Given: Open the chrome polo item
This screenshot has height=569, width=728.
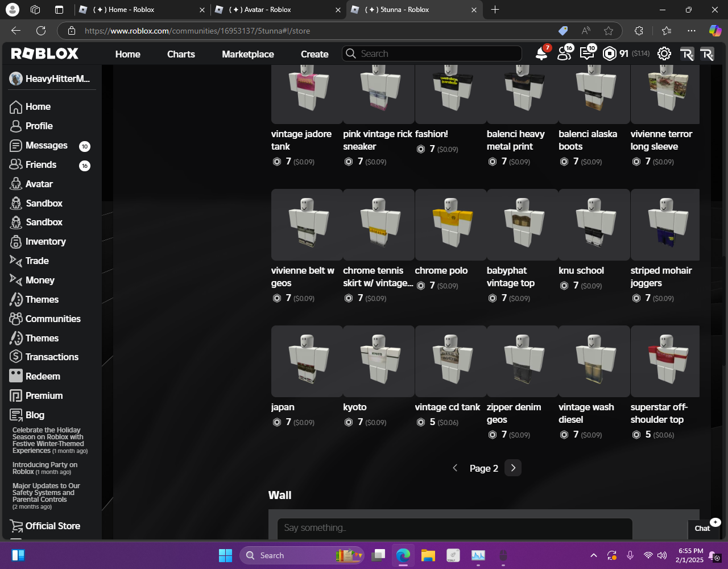Looking at the screenshot, I should tap(450, 225).
